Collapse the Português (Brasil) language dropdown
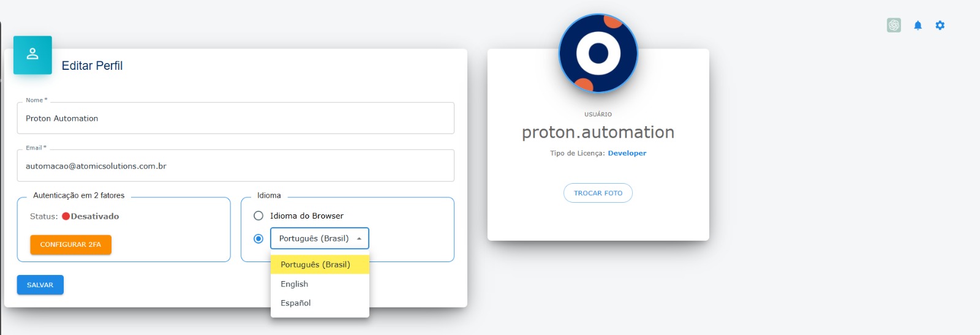Image resolution: width=980 pixels, height=335 pixels. tap(320, 238)
